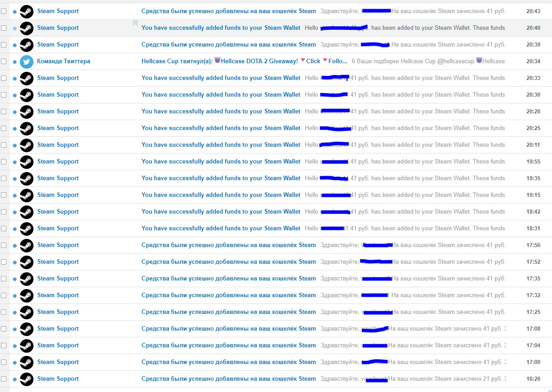Toggle the unread dot on the 20:39 email
The height and width of the screenshot is (392, 552).
[15, 45]
